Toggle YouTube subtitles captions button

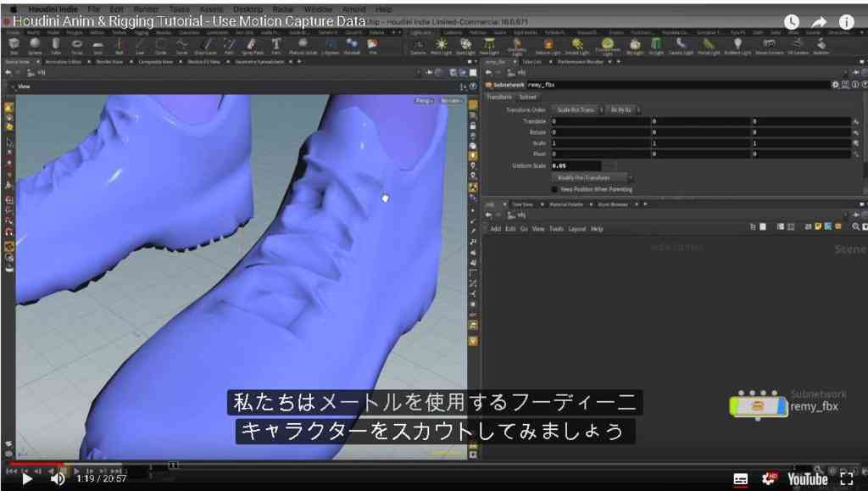740,479
